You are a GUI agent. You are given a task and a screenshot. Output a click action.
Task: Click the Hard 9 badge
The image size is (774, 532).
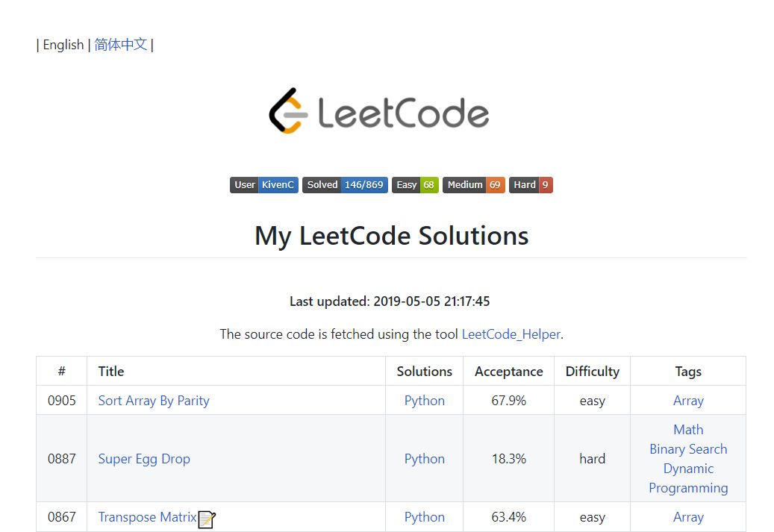pyautogui.click(x=531, y=185)
